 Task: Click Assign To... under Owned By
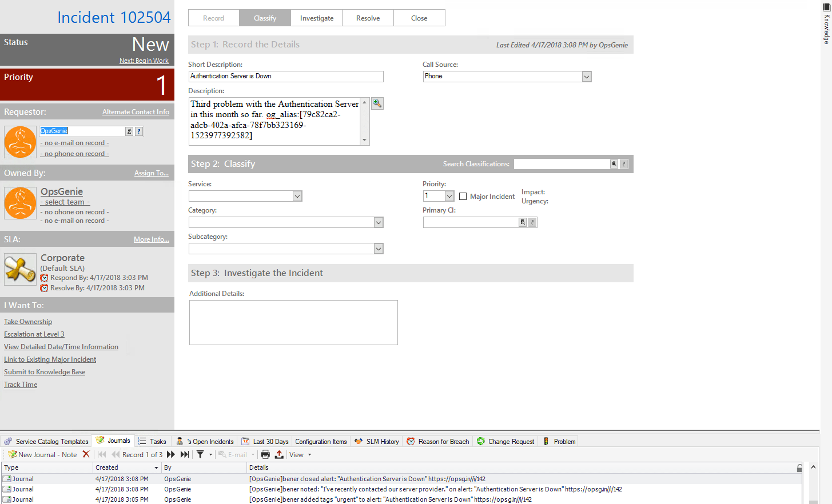point(151,173)
